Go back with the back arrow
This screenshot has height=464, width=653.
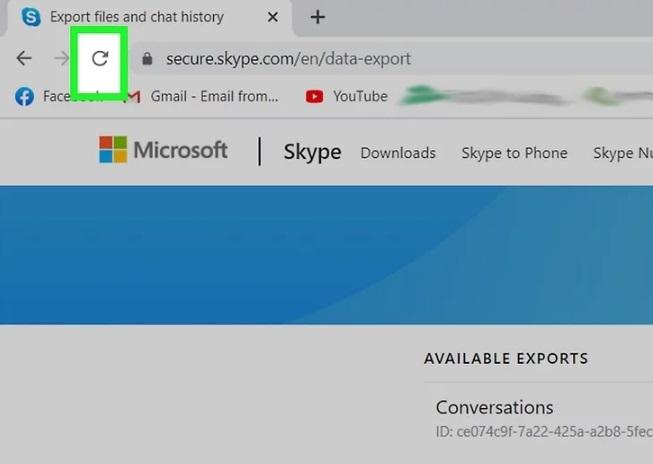coord(24,58)
